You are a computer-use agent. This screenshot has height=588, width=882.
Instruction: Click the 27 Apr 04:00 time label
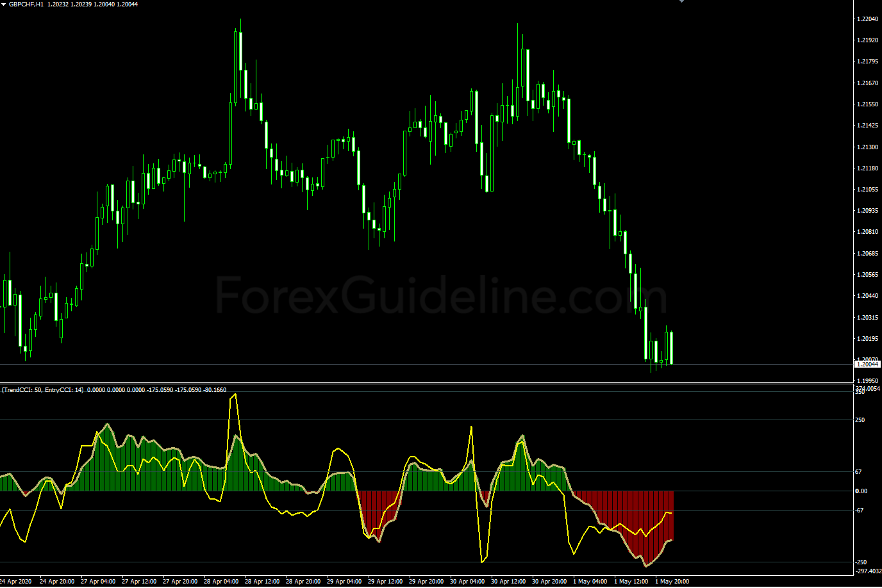pos(98,582)
